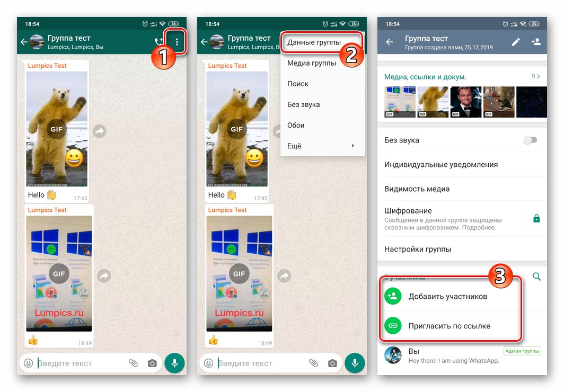Tap back arrow in first phone chat header
Viewport: 564px width, 392px height.
coord(24,42)
